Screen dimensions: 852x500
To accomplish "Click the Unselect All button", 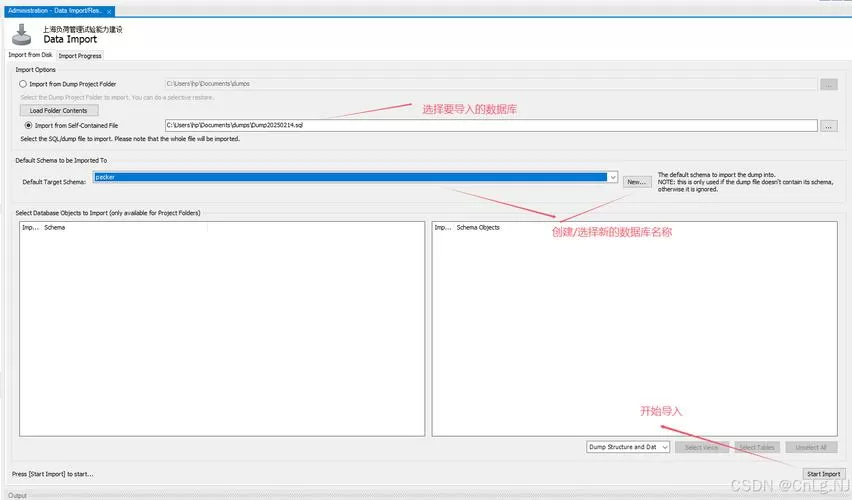I will click(x=811, y=447).
